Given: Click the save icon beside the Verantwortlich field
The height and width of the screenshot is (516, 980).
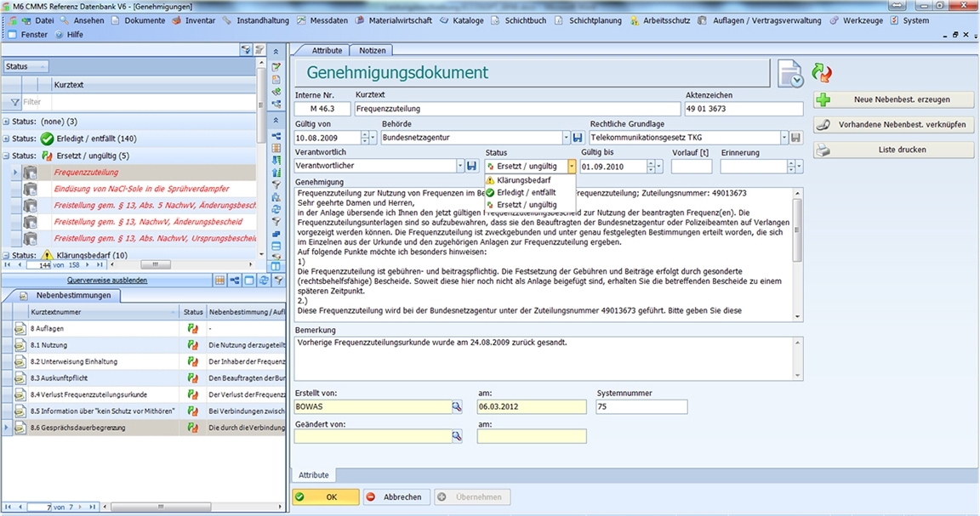Looking at the screenshot, I should (x=472, y=166).
